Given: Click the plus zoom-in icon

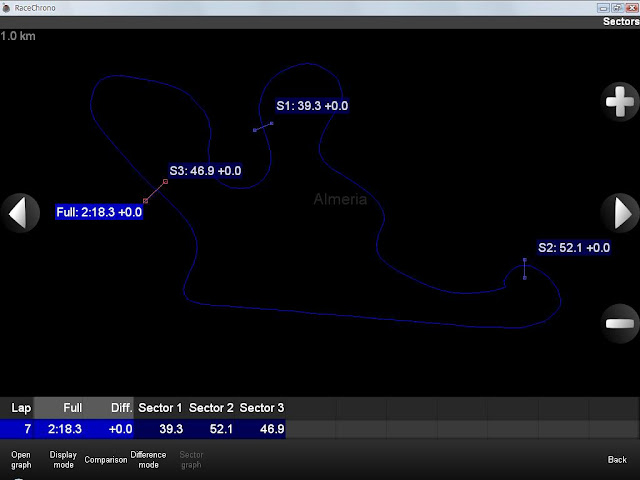Looking at the screenshot, I should pyautogui.click(x=619, y=101).
